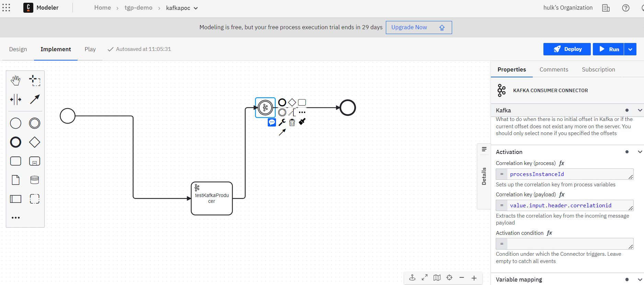Append task from context pad
644x285 pixels.
302,102
